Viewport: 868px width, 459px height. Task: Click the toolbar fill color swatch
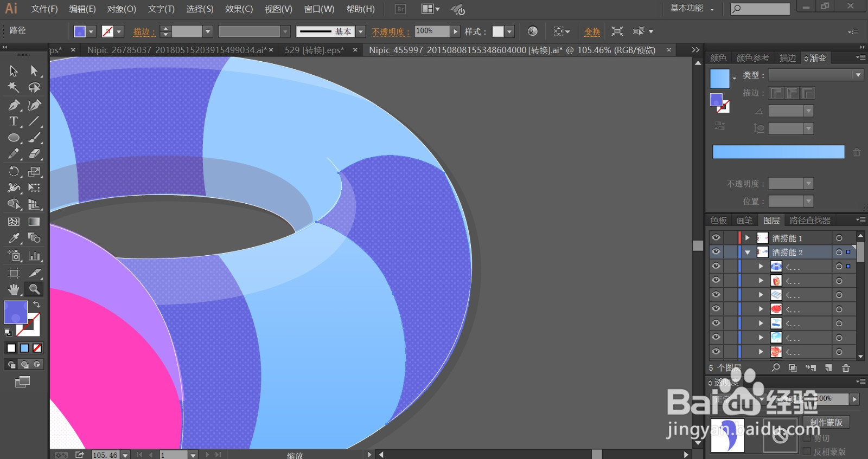(16, 313)
